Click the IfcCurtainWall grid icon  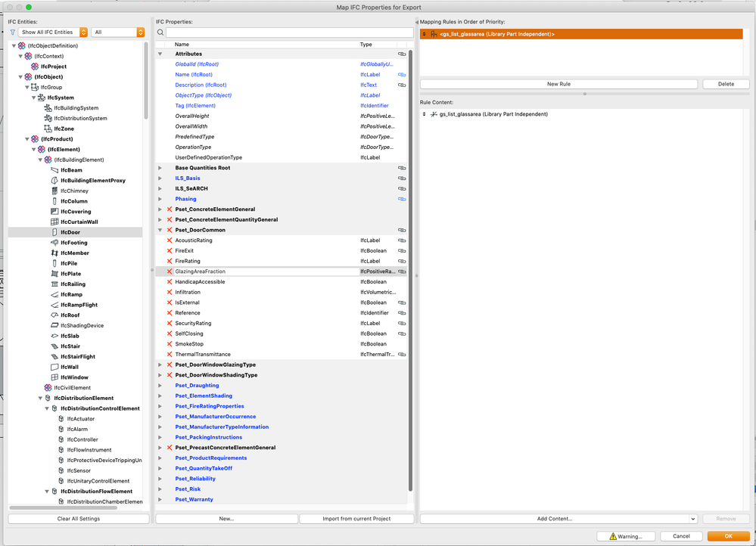(x=54, y=222)
